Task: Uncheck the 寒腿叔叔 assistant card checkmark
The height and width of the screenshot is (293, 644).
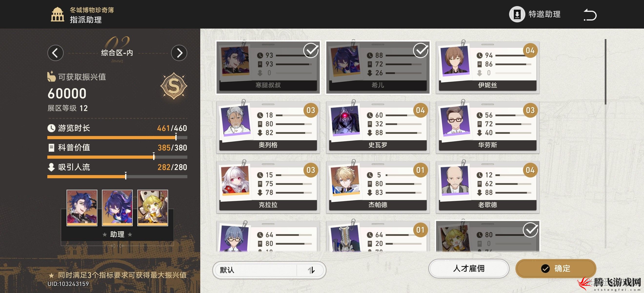Action: click(x=311, y=50)
